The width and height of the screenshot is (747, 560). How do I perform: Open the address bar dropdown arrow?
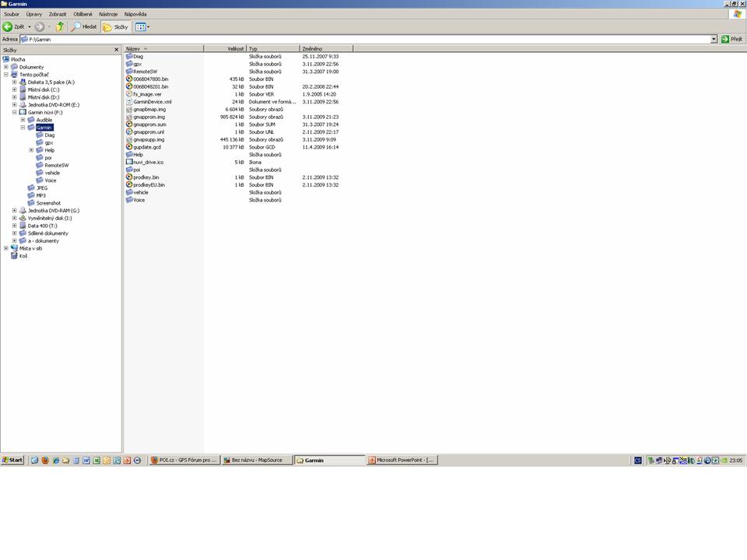[714, 39]
